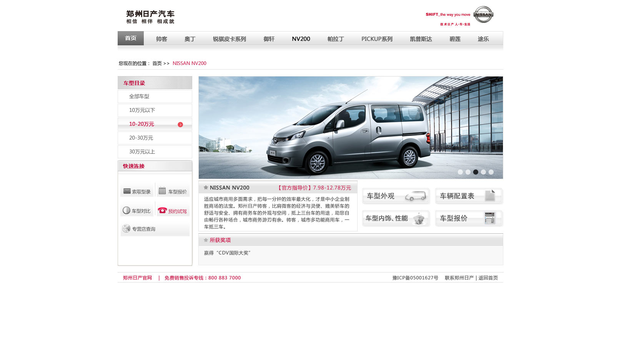Click the van icon on 车型外观 button
Screen dimensions: 624x364
pos(416,196)
